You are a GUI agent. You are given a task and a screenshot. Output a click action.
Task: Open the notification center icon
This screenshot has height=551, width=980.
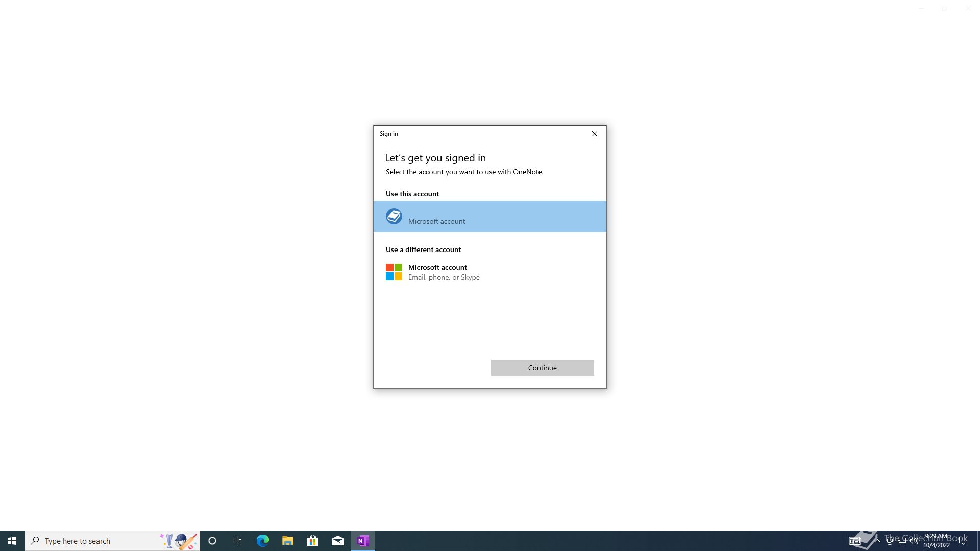tap(963, 541)
